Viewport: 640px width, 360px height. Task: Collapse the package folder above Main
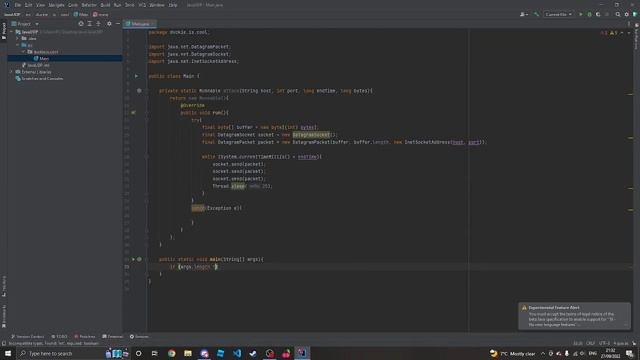click(x=24, y=52)
